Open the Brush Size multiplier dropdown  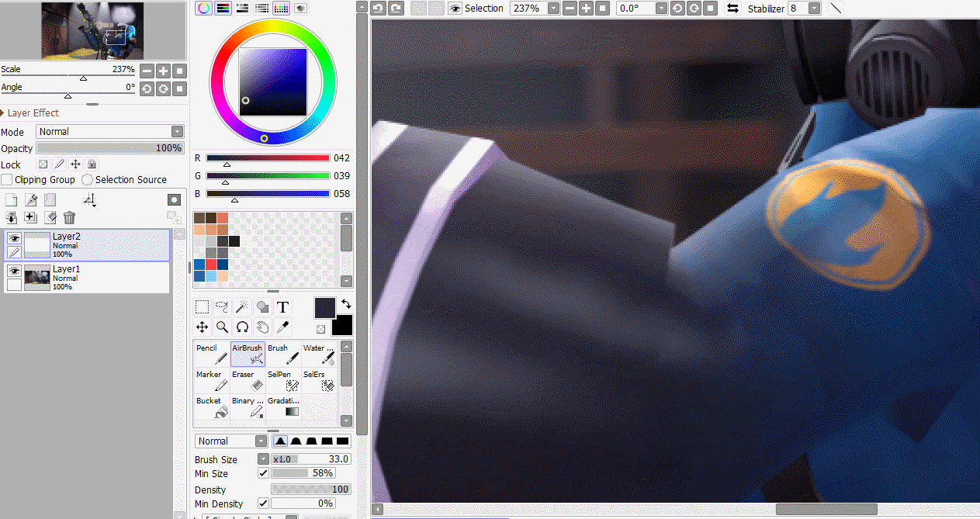pyautogui.click(x=263, y=459)
